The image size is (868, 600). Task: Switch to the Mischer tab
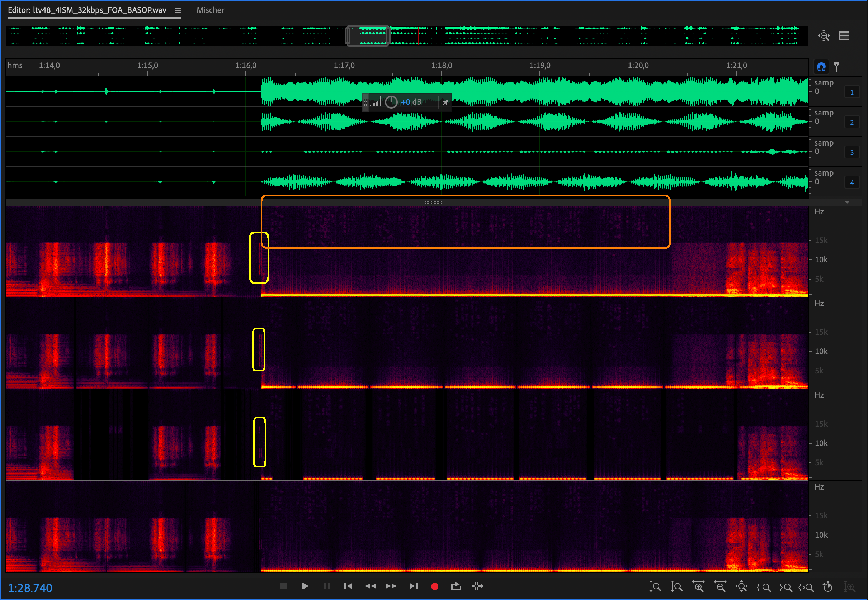[210, 10]
